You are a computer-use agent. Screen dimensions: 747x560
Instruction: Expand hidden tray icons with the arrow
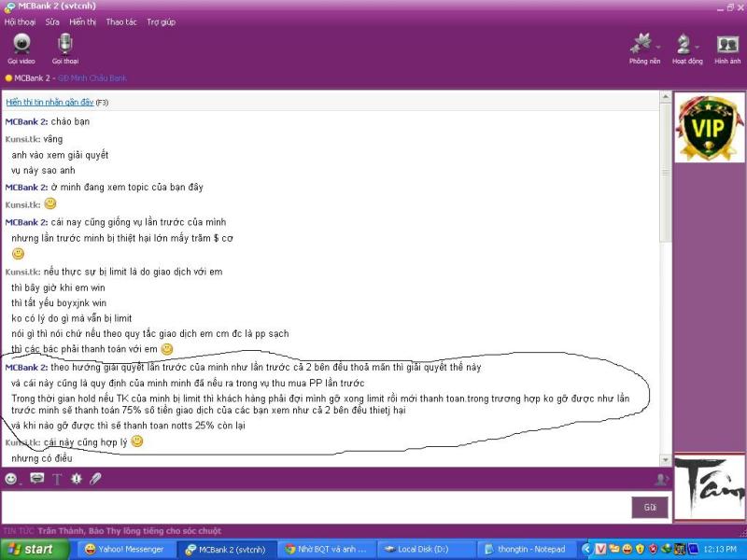tap(587, 549)
